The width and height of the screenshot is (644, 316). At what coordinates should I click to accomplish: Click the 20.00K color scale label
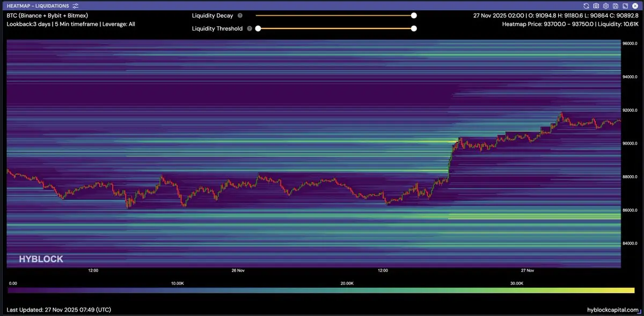point(347,283)
